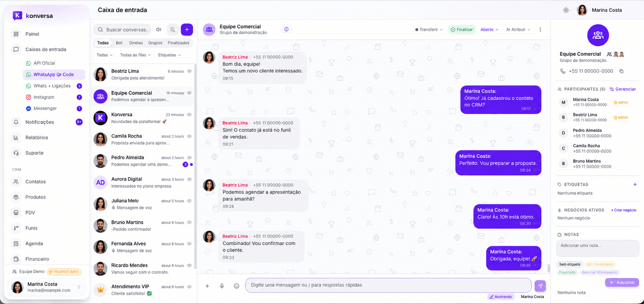Add a label with the Etiquetas plus icon
The height and width of the screenshot is (304, 644).
click(635, 184)
